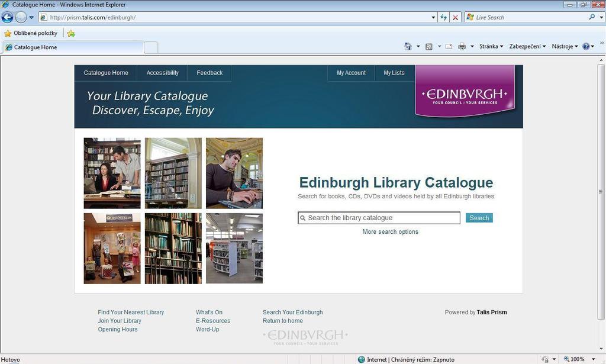Click the Read mail envelope icon
The width and height of the screenshot is (606, 364).
[449, 46]
